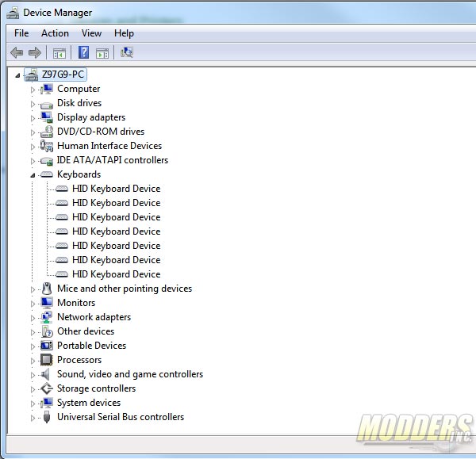The width and height of the screenshot is (476, 459).
Task: Click the Universal Serial Bus controllers icon
Action: (47, 417)
